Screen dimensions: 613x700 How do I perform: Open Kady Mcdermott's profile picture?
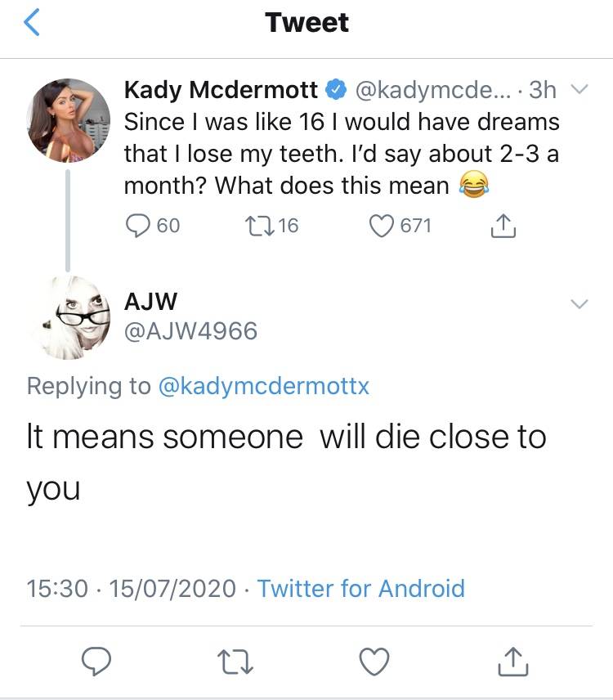(x=69, y=120)
